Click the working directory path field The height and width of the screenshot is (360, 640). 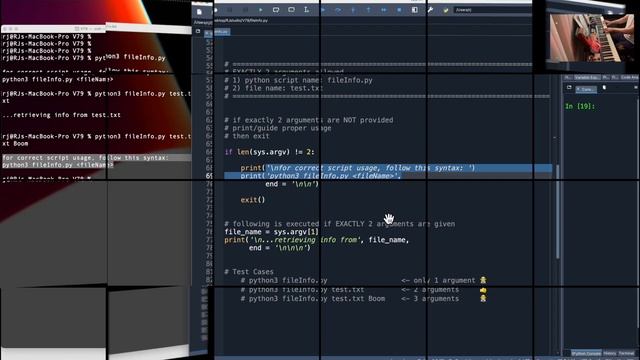tap(493, 10)
